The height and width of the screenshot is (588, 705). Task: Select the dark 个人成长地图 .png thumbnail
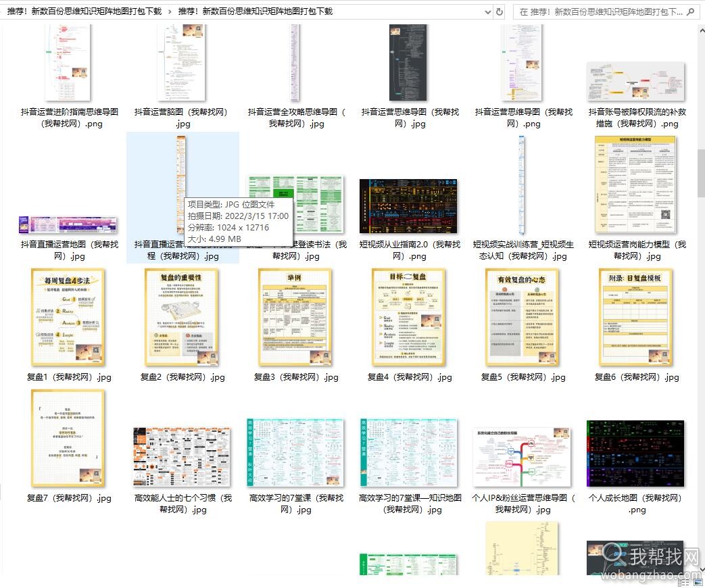point(635,454)
